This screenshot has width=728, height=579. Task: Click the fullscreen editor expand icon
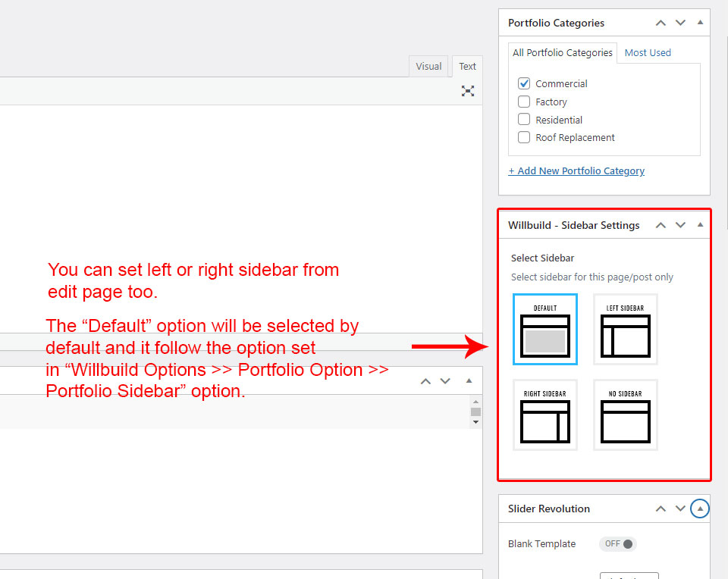pos(468,91)
